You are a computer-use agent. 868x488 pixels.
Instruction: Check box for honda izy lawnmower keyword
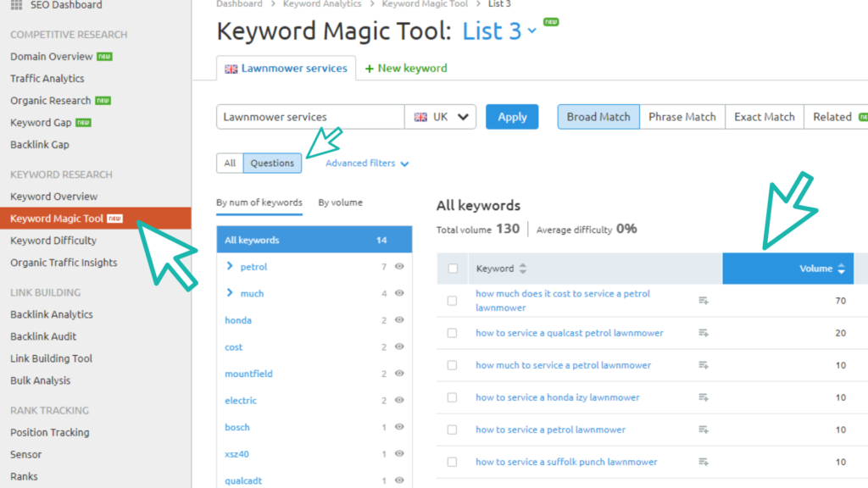(x=453, y=397)
